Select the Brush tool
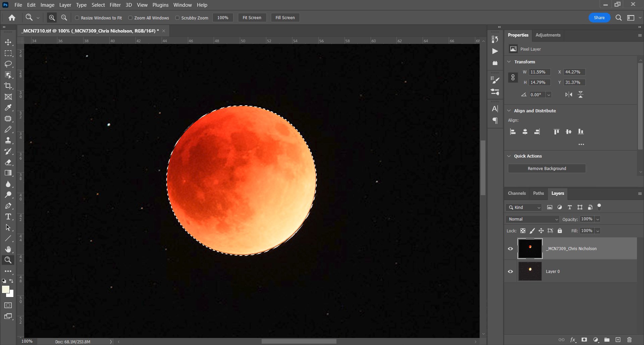 pyautogui.click(x=8, y=129)
